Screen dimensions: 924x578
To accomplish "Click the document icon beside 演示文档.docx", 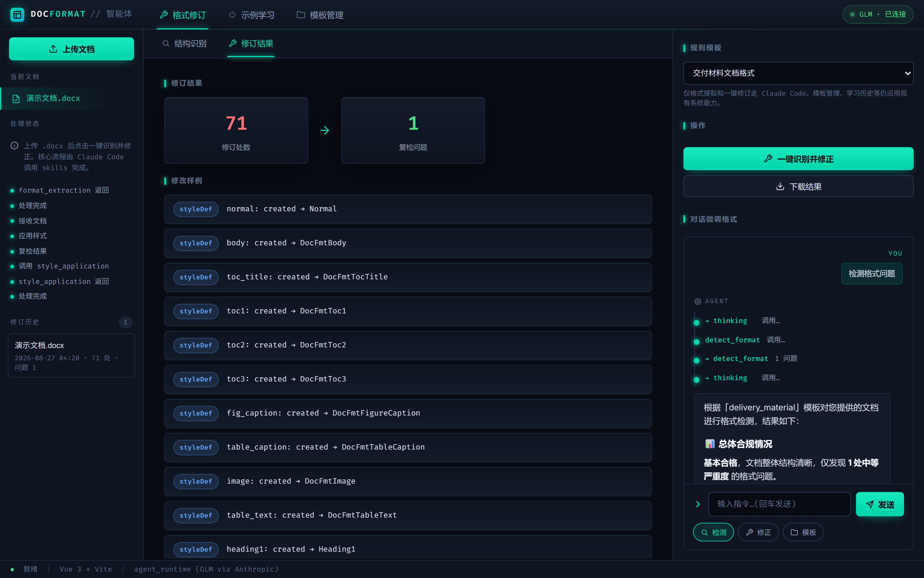I will coord(16,99).
